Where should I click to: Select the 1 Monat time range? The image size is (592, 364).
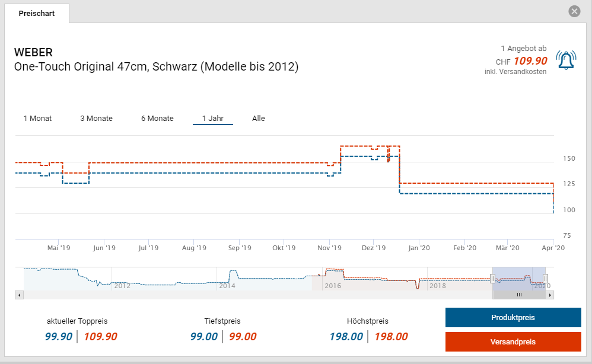(x=37, y=119)
